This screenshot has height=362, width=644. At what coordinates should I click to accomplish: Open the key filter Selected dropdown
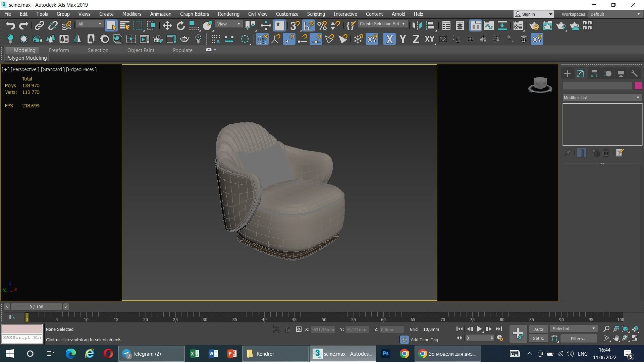pos(574,329)
